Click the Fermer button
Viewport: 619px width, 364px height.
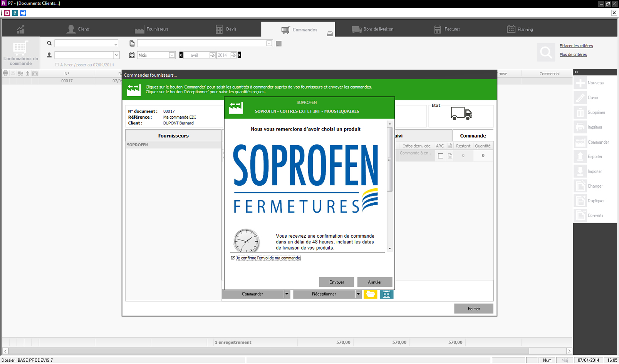(474, 309)
